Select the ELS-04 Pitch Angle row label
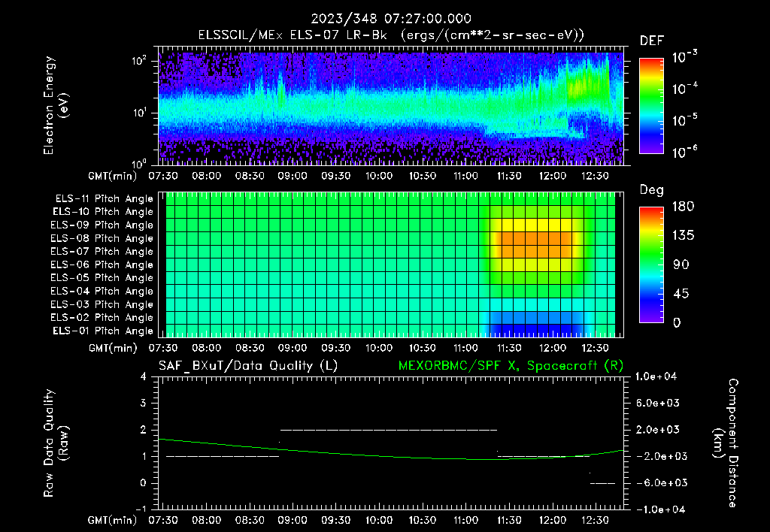Image resolution: width=770 pixels, height=532 pixels. [x=102, y=292]
